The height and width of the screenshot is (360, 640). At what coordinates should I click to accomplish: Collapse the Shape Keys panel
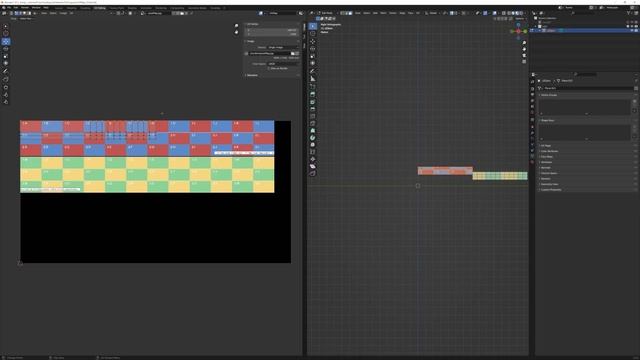tap(548, 120)
